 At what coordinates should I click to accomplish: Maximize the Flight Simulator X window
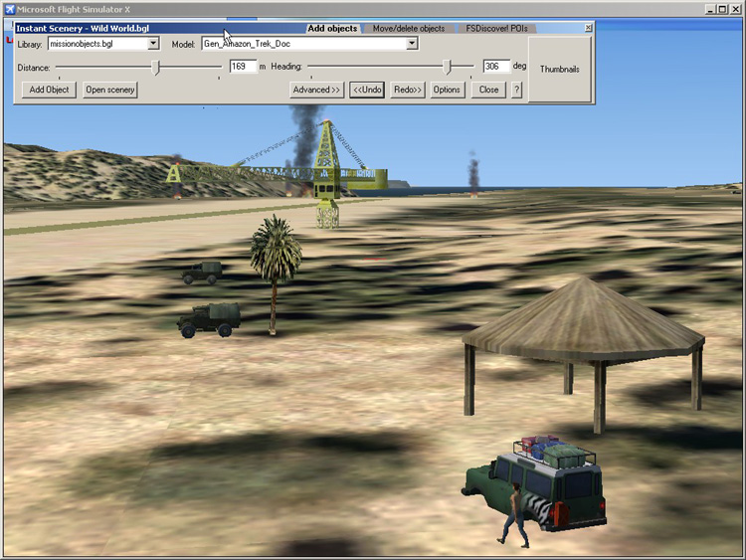722,9
